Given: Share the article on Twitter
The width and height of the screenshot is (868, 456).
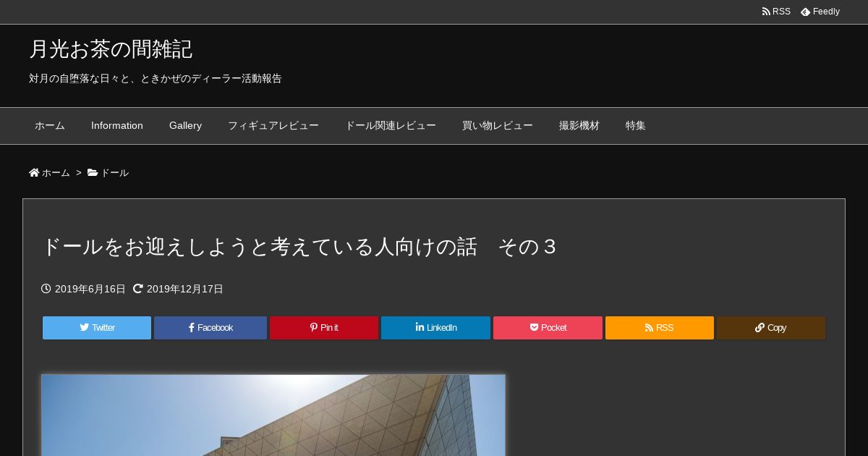Looking at the screenshot, I should click(97, 328).
